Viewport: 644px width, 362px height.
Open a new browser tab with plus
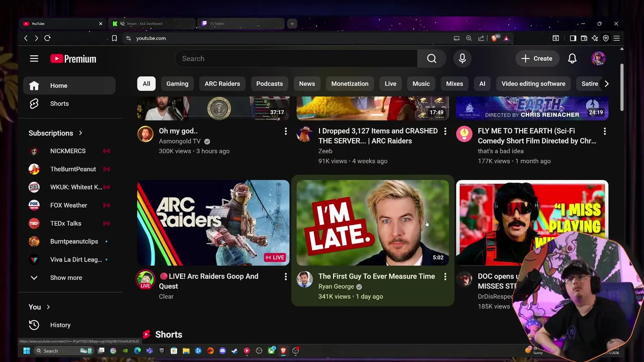coord(292,24)
